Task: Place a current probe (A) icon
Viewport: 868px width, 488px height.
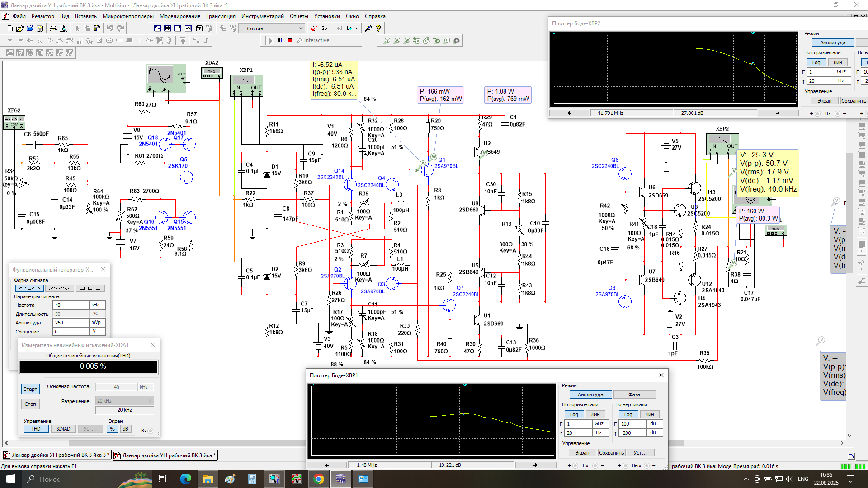Action: point(397,40)
